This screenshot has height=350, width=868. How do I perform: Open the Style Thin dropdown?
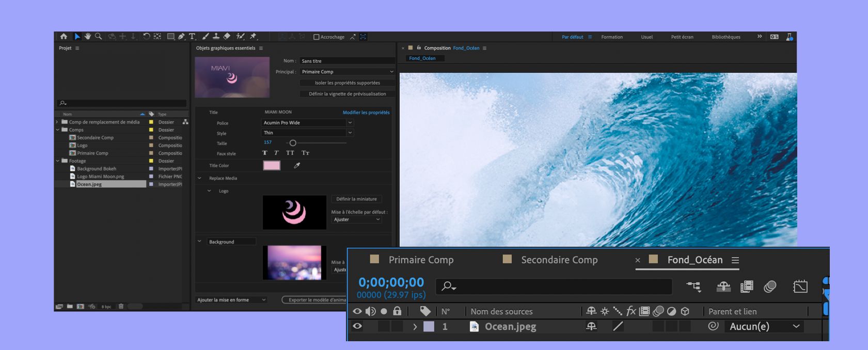307,133
